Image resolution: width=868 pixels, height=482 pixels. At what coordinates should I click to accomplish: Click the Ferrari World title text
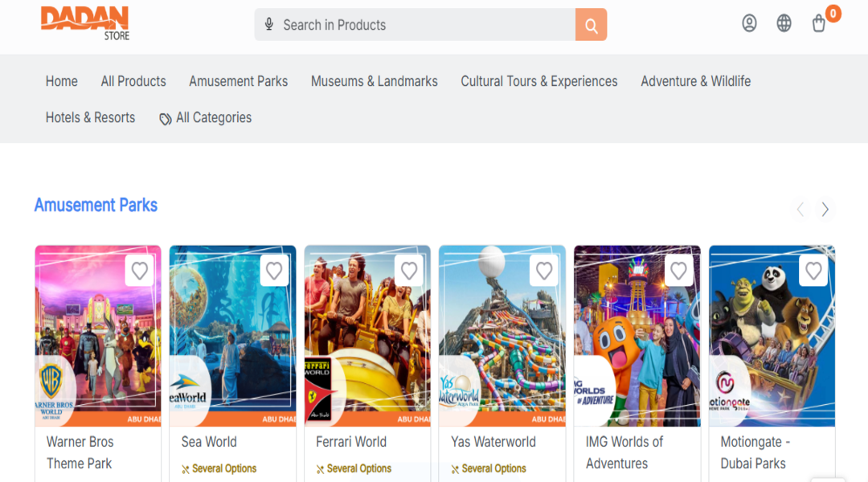[x=351, y=442]
